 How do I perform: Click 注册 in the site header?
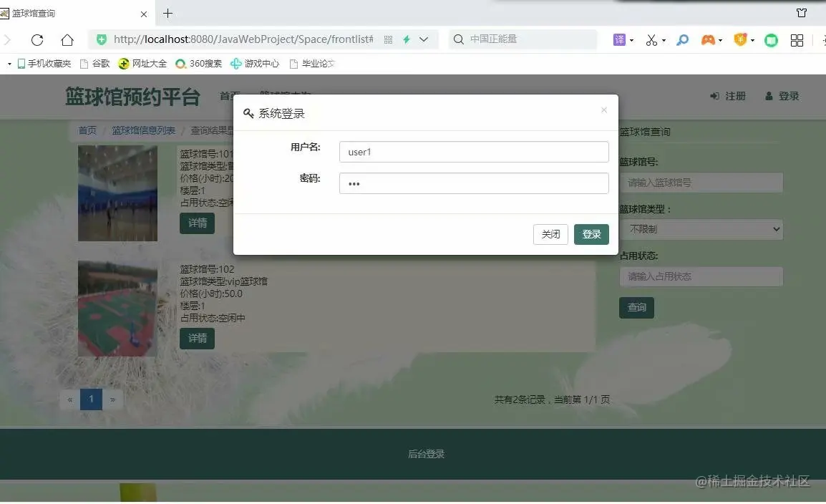[x=729, y=97]
